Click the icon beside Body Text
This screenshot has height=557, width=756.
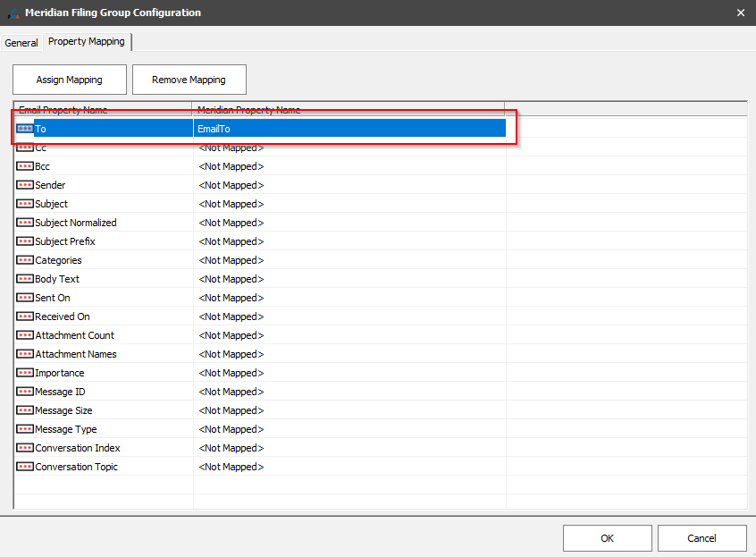[25, 279]
